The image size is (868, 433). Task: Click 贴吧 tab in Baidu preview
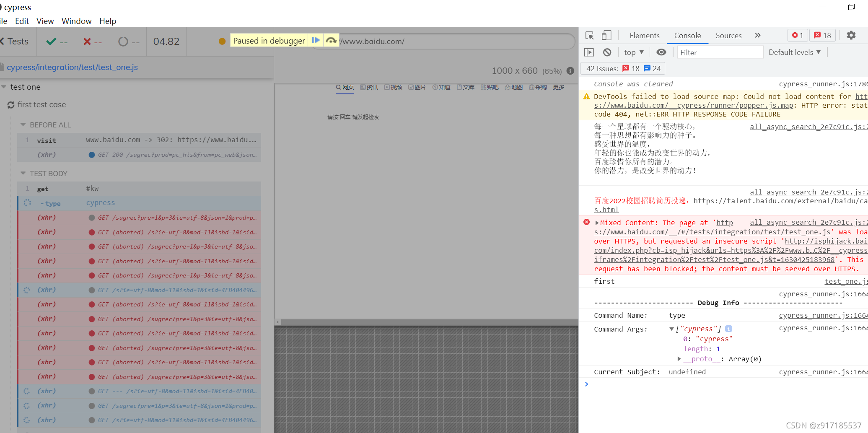490,87
